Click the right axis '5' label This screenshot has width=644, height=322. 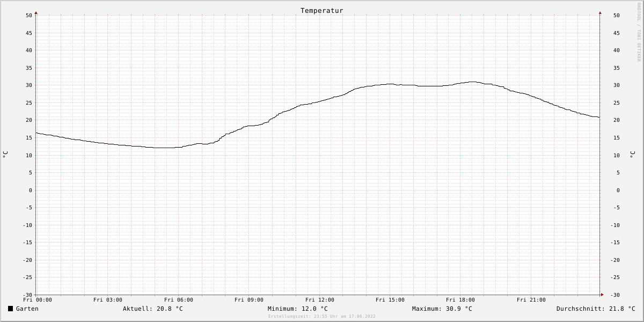pyautogui.click(x=618, y=173)
